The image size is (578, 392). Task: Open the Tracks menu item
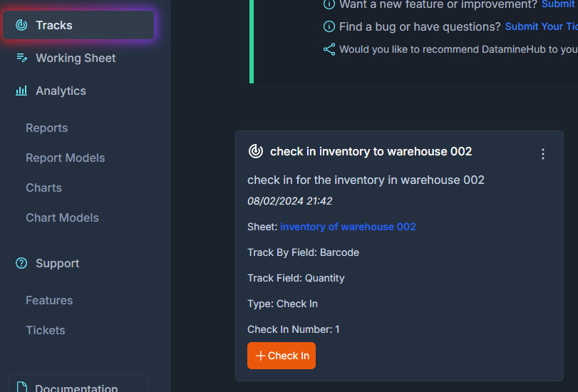tap(78, 25)
